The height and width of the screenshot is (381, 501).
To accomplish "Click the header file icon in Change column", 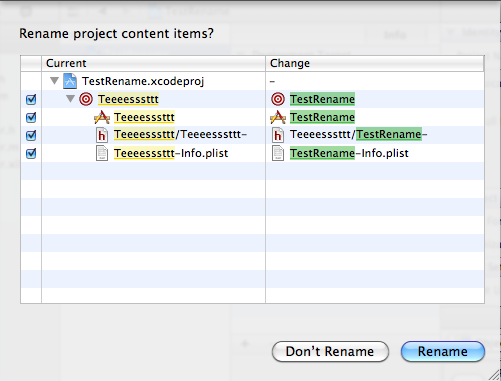I will (278, 135).
